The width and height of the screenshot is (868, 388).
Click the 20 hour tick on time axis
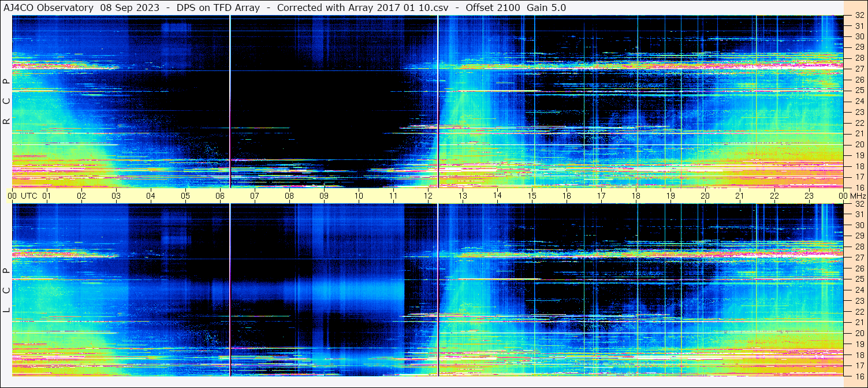[x=705, y=196]
